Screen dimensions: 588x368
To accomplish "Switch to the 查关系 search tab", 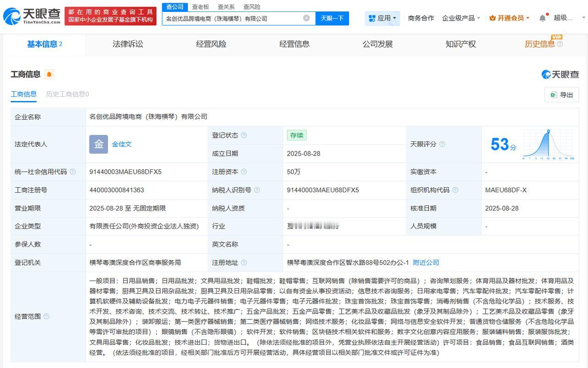I will pos(226,7).
